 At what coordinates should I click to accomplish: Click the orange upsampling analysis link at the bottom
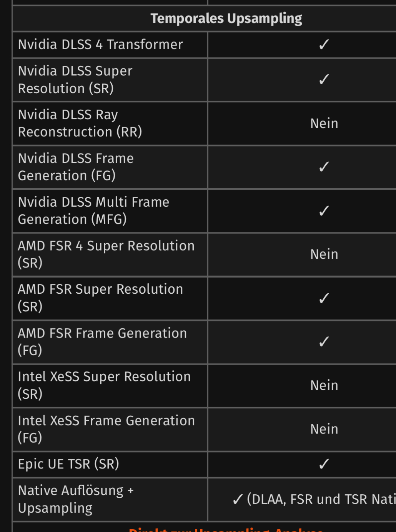pyautogui.click(x=226, y=530)
